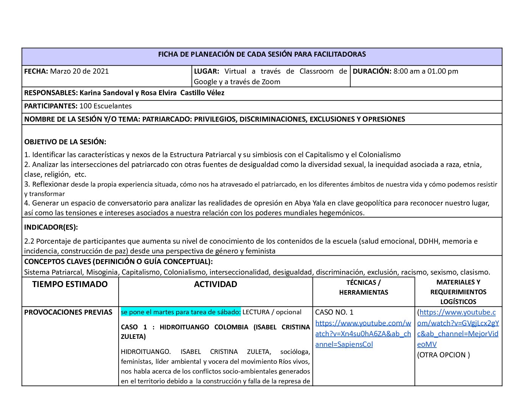
Task: Click the 'INDICADOR(ES):' heading
Action: point(51,227)
